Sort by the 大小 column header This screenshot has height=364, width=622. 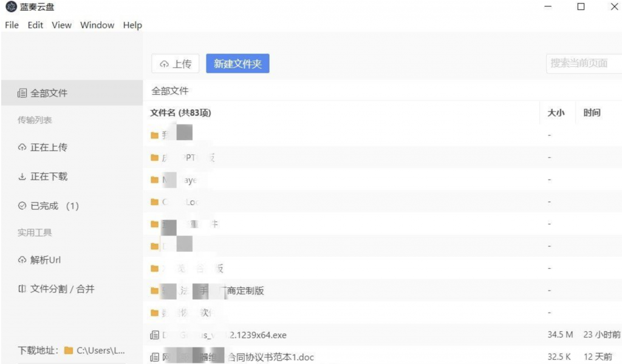(x=556, y=113)
